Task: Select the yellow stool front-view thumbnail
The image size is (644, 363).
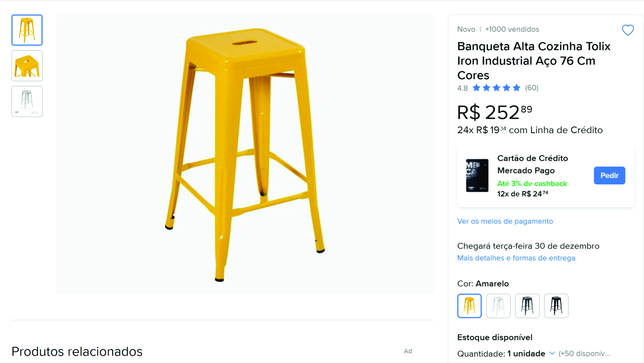Action: coord(27,30)
